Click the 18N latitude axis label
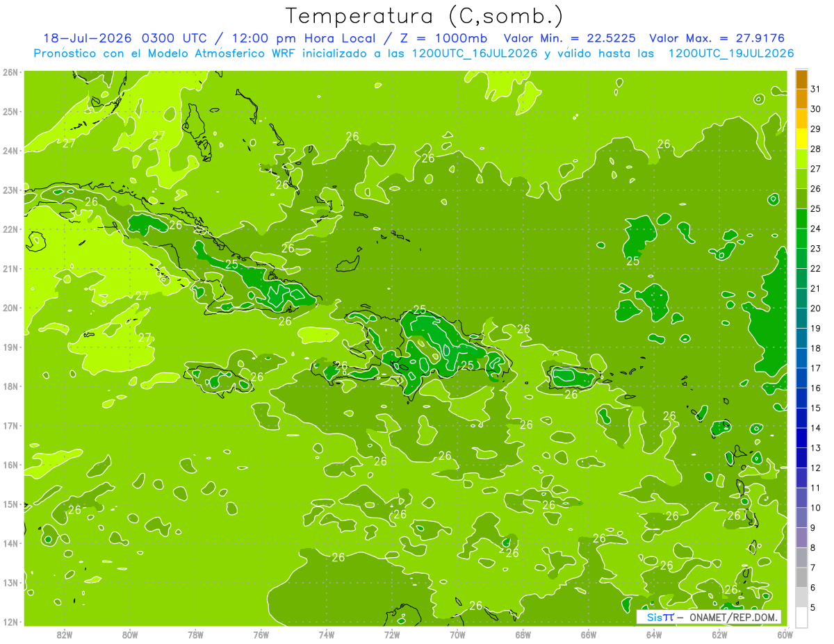 [x=10, y=386]
